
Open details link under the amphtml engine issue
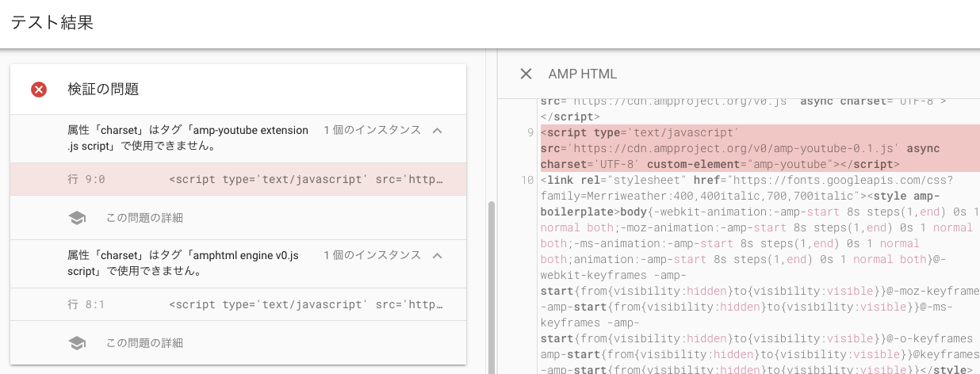point(144,343)
